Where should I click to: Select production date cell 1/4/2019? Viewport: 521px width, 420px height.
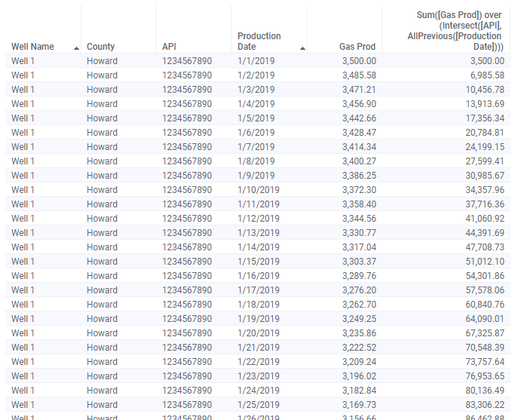[x=256, y=103]
